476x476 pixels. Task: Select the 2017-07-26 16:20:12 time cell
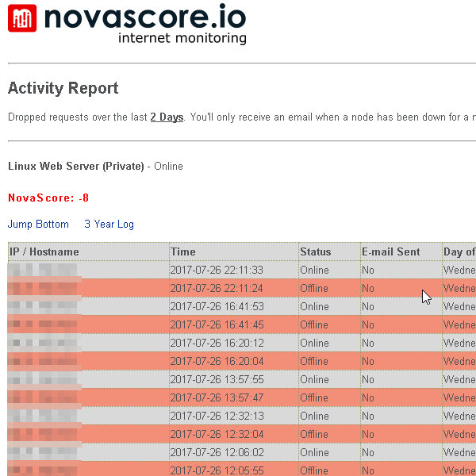(216, 344)
